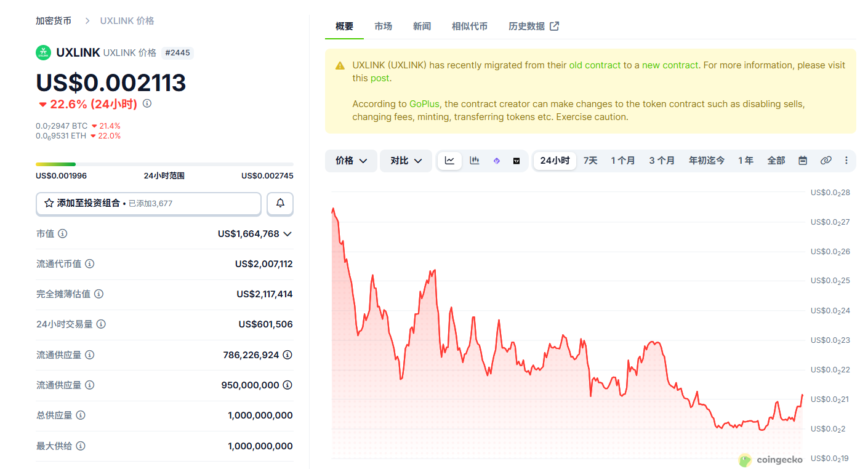The image size is (868, 469).
Task: Open the 历史数据 tab
Action: pyautogui.click(x=534, y=26)
